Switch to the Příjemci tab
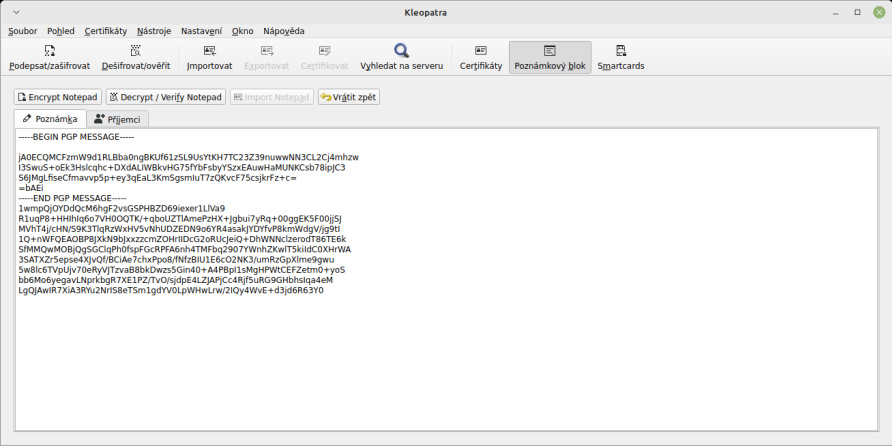This screenshot has width=892, height=446. 117,119
